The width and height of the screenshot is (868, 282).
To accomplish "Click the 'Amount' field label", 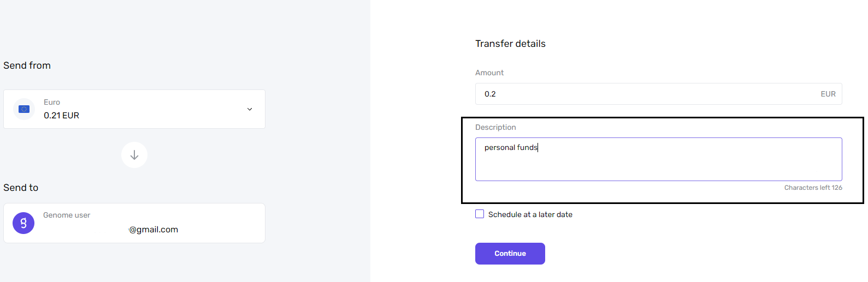I will (489, 73).
